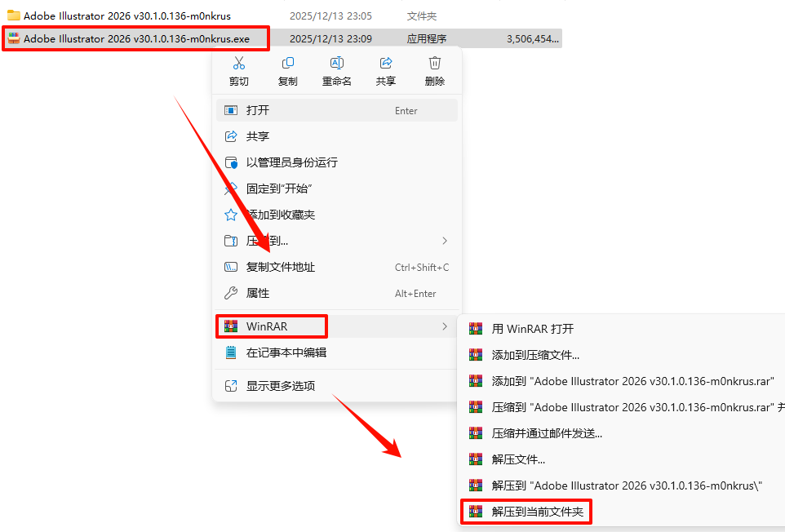Screen dimensions: 785x532
Task: Expand the Compress to submenu chevron
Action: (445, 241)
